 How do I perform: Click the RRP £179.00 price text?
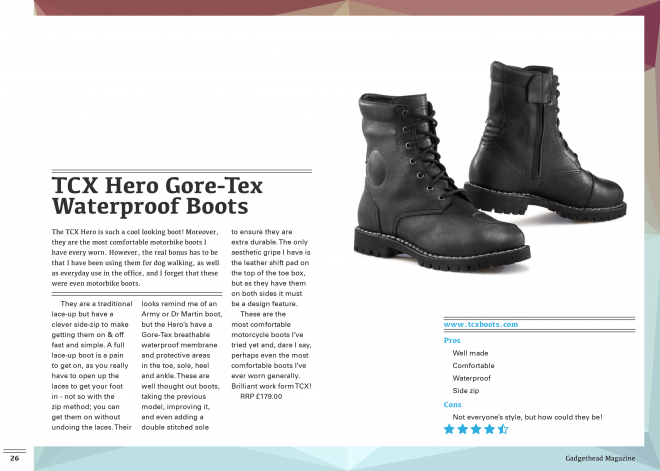pos(261,396)
